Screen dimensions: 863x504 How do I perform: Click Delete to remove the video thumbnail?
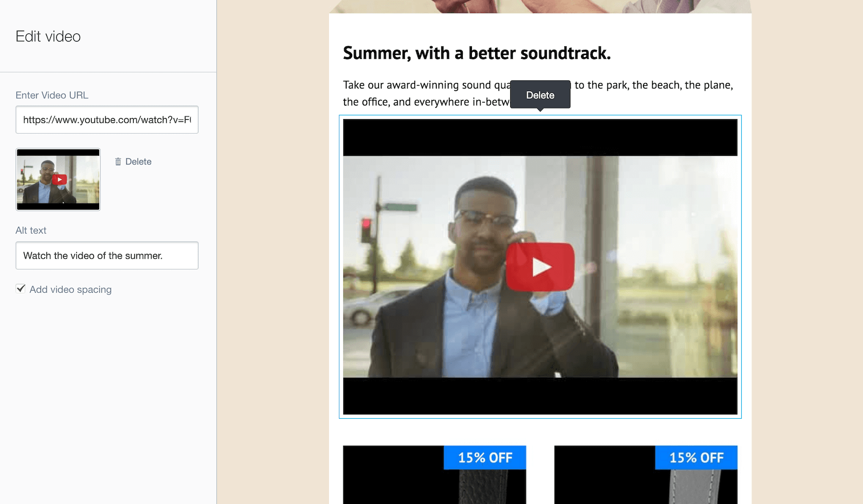coord(138,161)
